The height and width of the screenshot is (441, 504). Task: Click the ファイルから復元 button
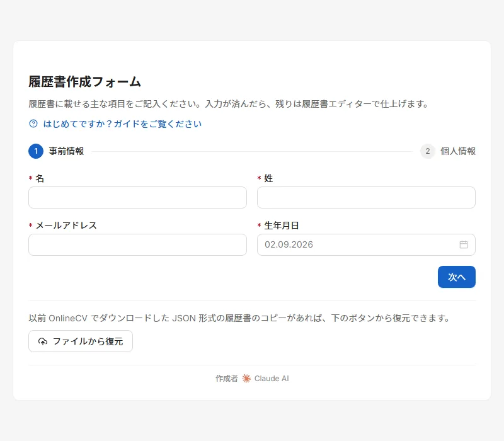pos(81,341)
